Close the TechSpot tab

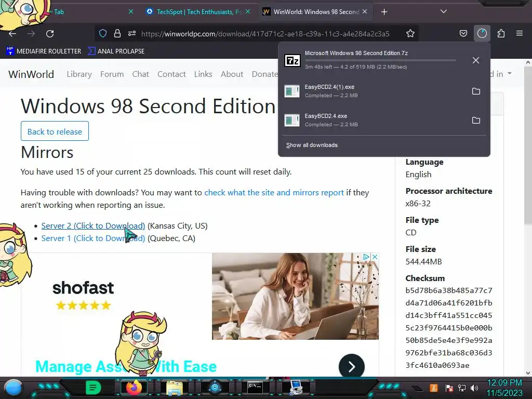(x=248, y=11)
